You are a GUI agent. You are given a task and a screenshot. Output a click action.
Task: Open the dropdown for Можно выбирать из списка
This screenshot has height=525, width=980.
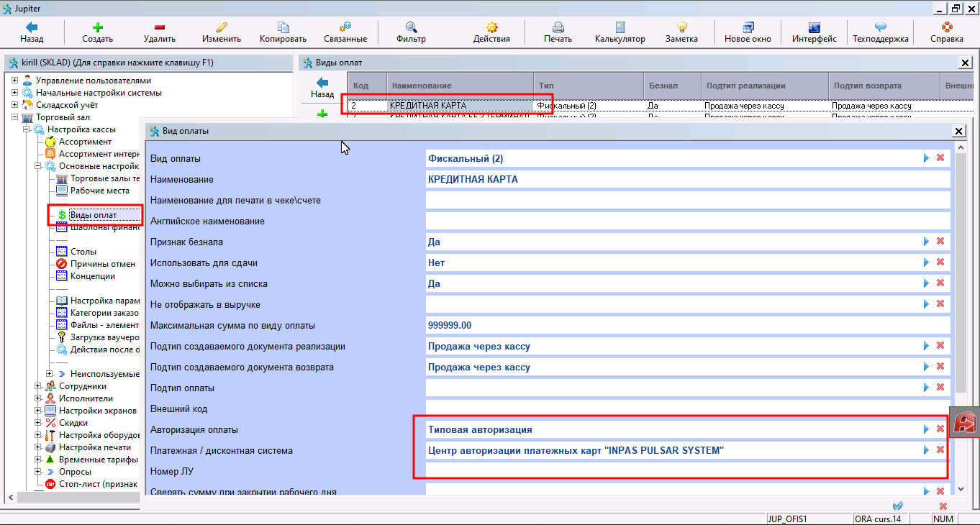click(927, 283)
